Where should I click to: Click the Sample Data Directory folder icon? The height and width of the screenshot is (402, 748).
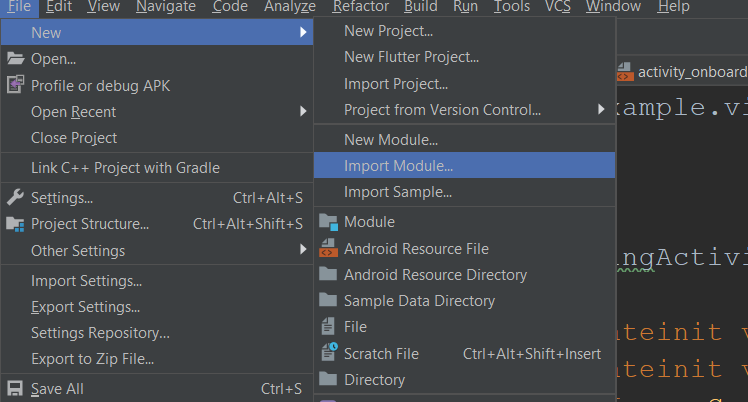(328, 300)
